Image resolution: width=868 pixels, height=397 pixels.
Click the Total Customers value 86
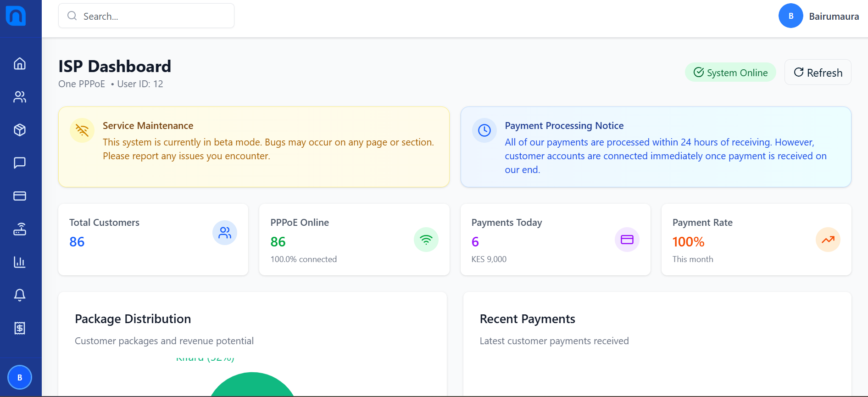[77, 242]
